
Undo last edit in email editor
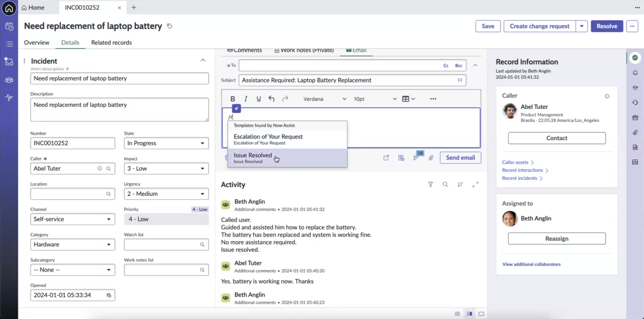point(272,99)
